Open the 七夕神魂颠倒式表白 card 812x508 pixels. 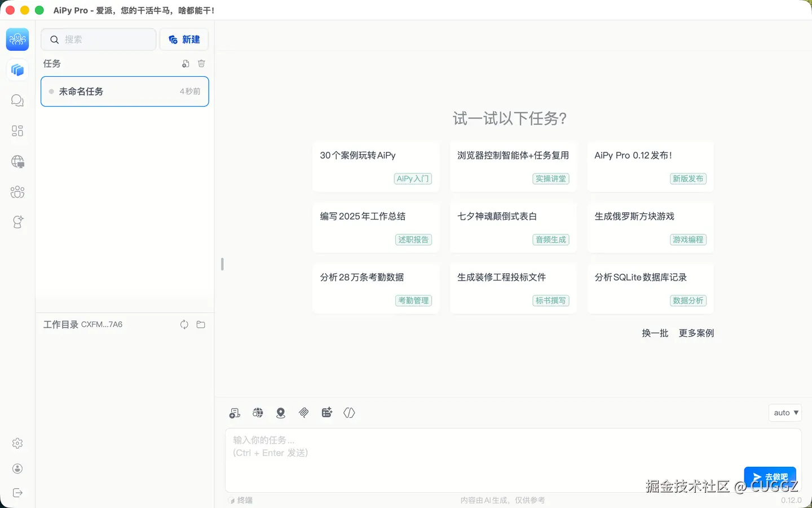[513, 228]
